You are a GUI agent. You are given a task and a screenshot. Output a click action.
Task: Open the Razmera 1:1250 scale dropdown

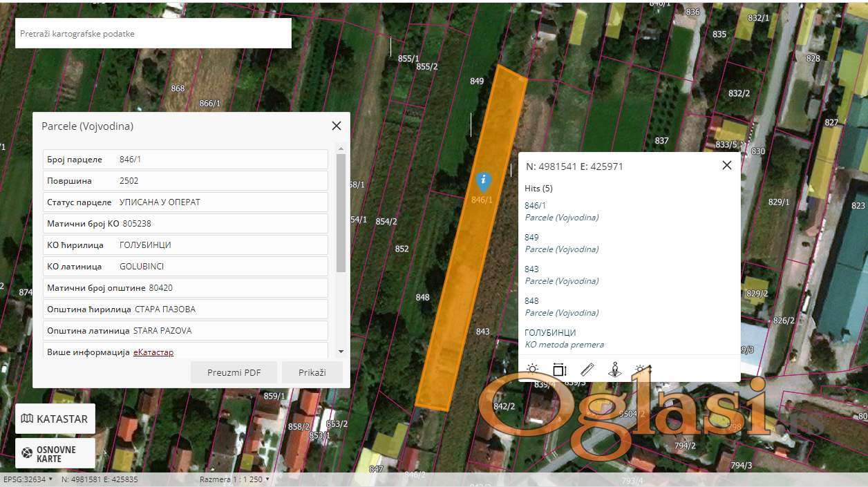(234, 479)
